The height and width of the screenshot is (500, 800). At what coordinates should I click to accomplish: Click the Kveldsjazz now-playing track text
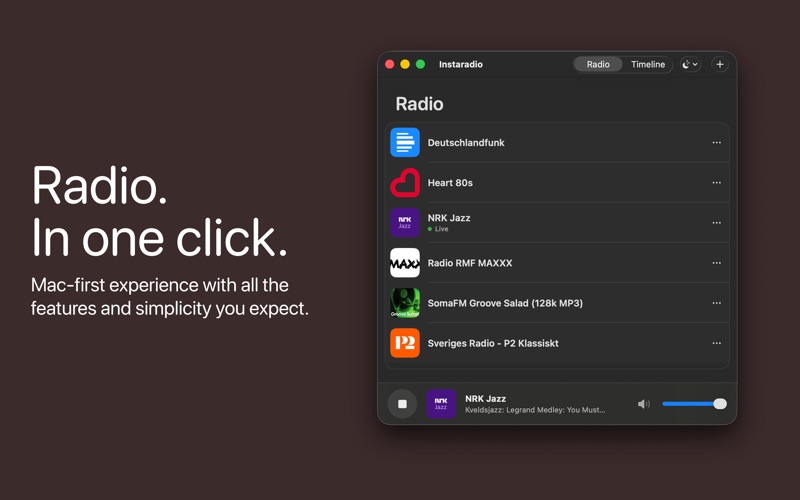(x=535, y=410)
